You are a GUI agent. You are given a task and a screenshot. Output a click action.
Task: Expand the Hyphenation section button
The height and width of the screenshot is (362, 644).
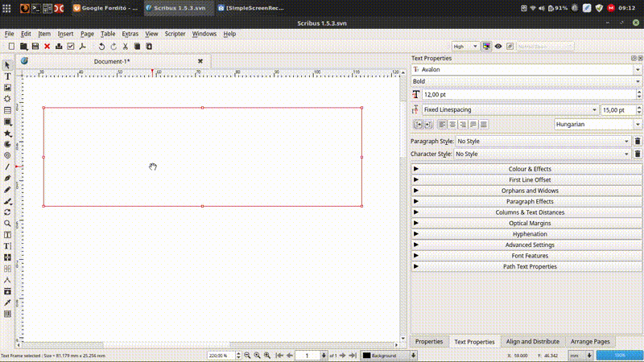point(529,234)
